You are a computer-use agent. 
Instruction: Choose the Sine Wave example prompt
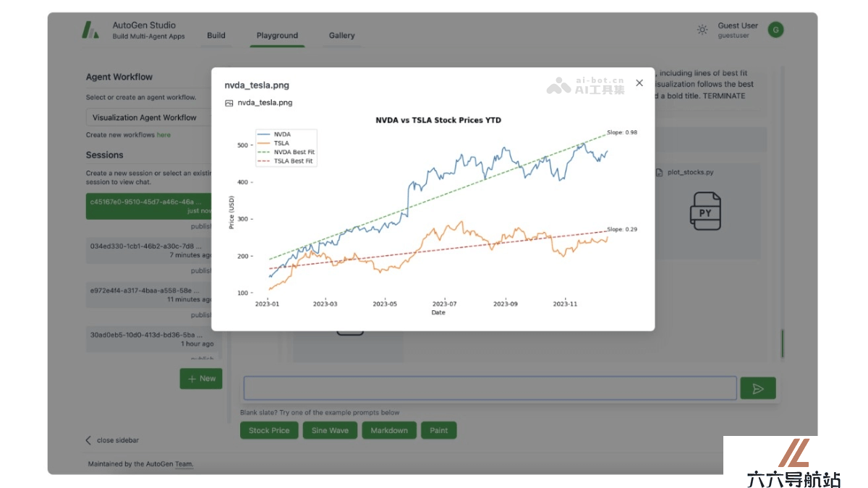[330, 430]
